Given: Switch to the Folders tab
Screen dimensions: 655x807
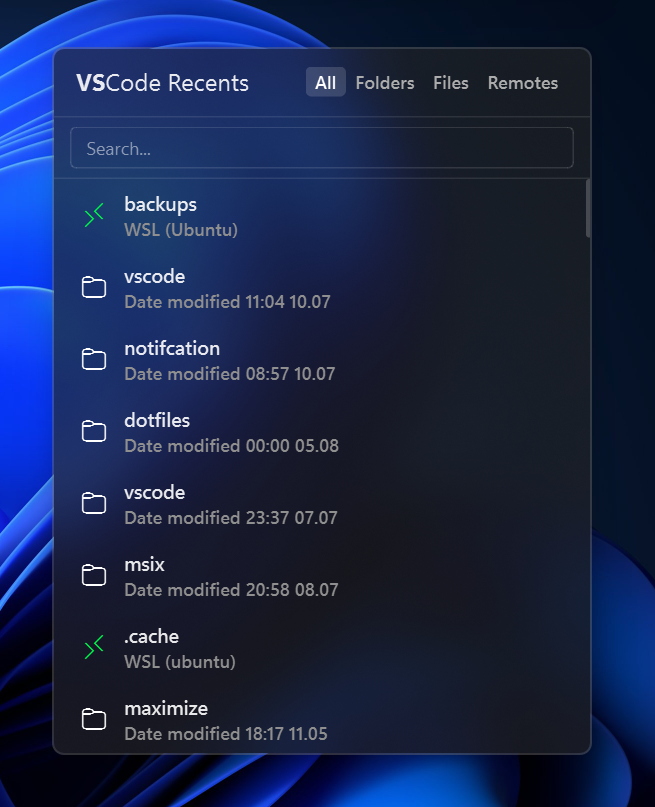Looking at the screenshot, I should (384, 83).
